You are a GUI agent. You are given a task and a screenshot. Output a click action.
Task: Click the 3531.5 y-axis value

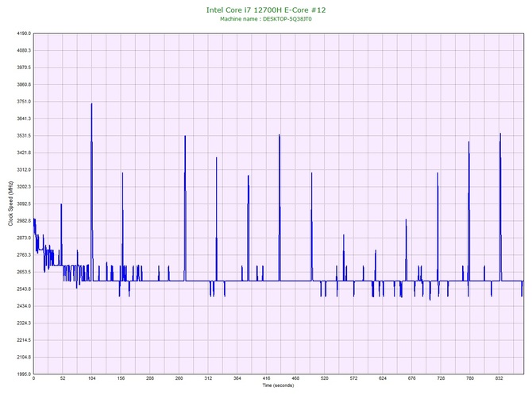(x=24, y=136)
